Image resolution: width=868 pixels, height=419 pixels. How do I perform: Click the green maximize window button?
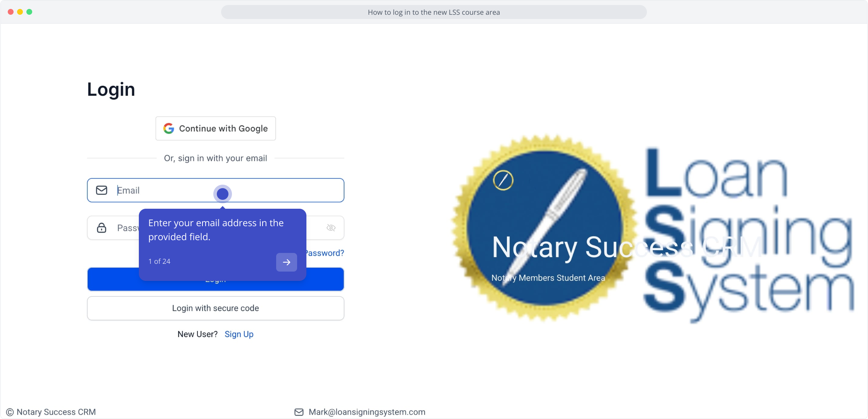tap(29, 12)
